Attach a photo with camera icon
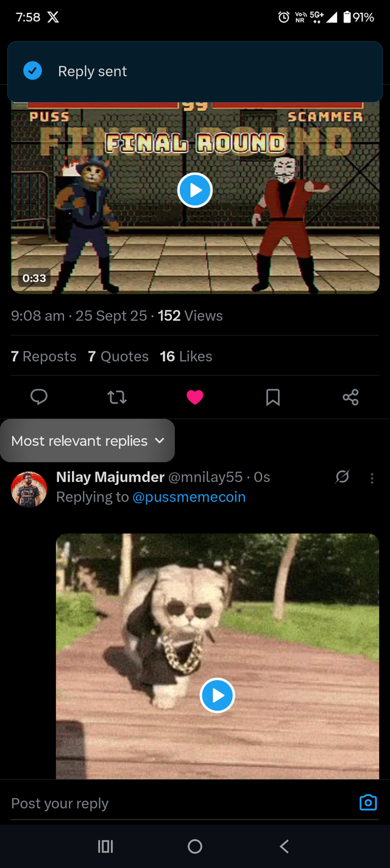The width and height of the screenshot is (390, 868). pyautogui.click(x=368, y=803)
